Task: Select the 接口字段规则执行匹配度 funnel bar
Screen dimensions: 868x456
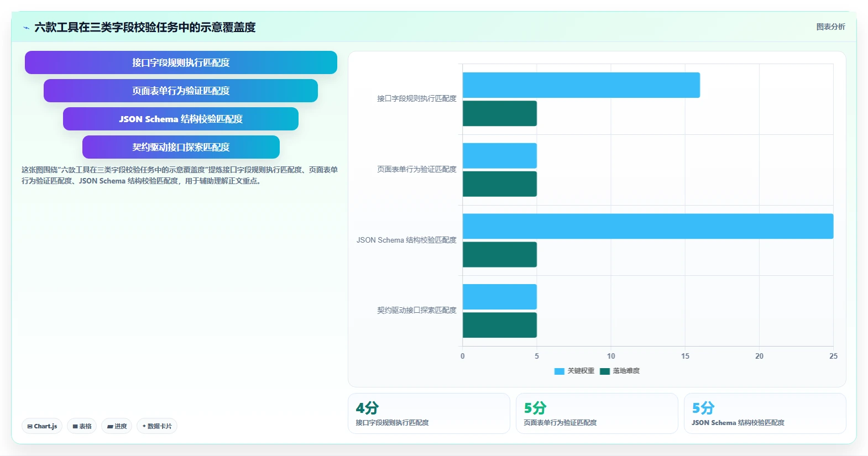Action: point(181,62)
